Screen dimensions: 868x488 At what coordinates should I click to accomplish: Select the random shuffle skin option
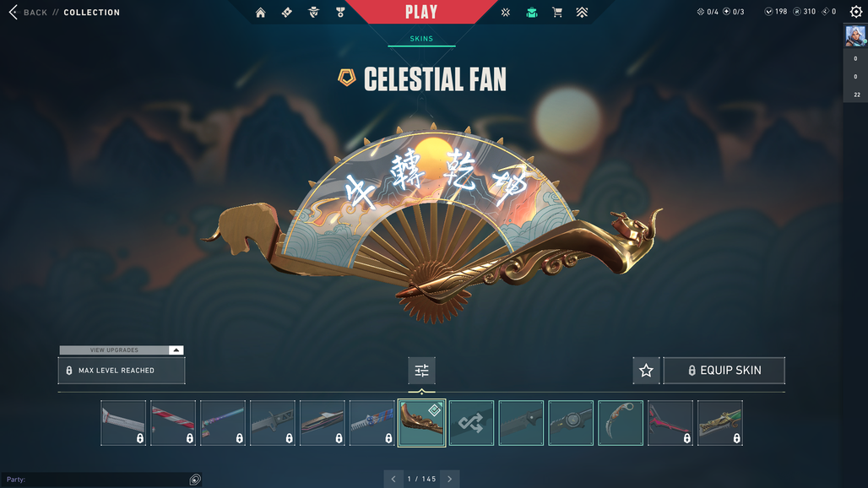pyautogui.click(x=471, y=423)
